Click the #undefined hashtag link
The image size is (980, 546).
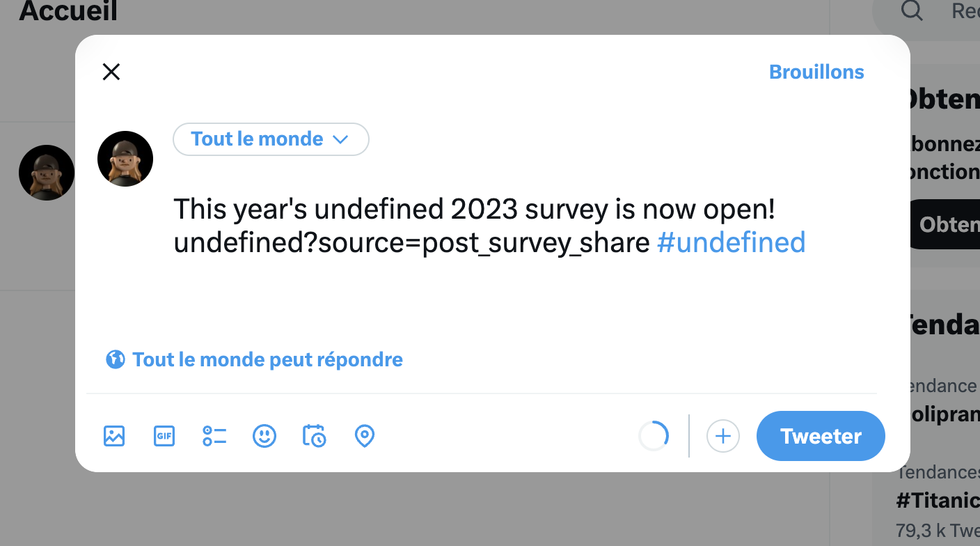pyautogui.click(x=730, y=242)
